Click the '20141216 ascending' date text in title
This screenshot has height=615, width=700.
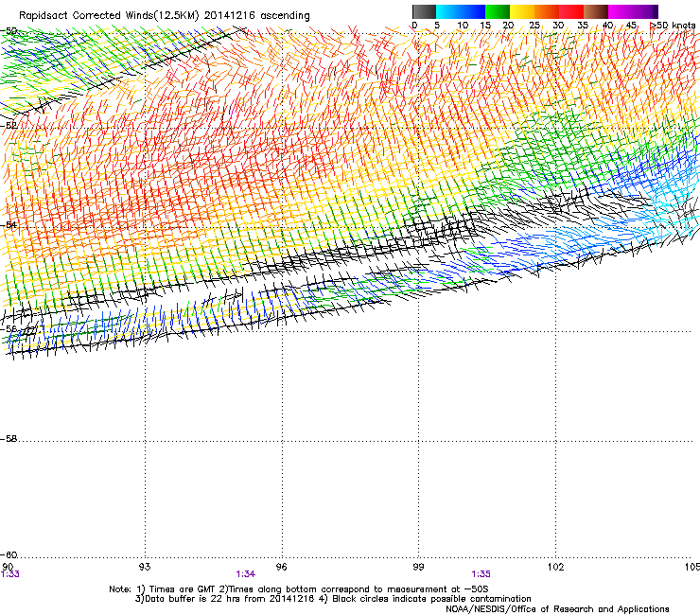click(257, 15)
